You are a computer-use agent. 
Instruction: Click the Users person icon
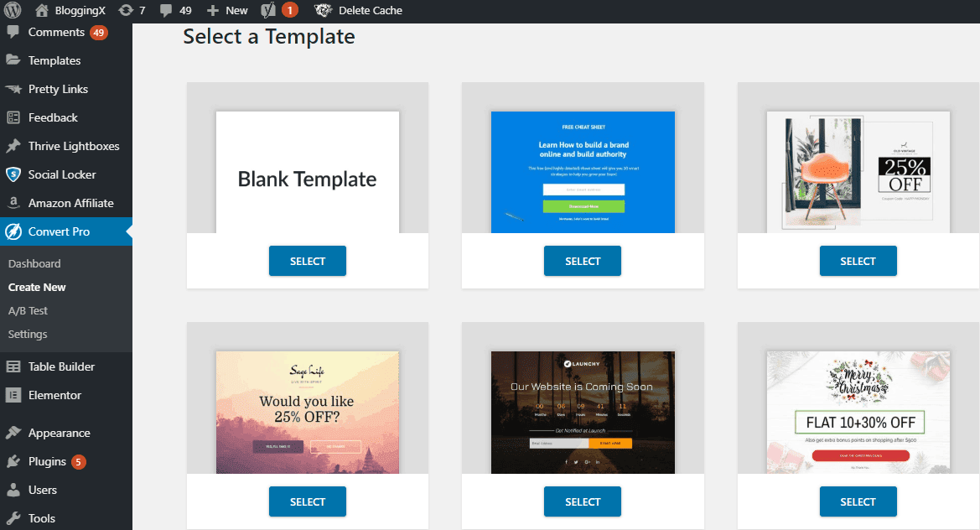tap(13, 490)
